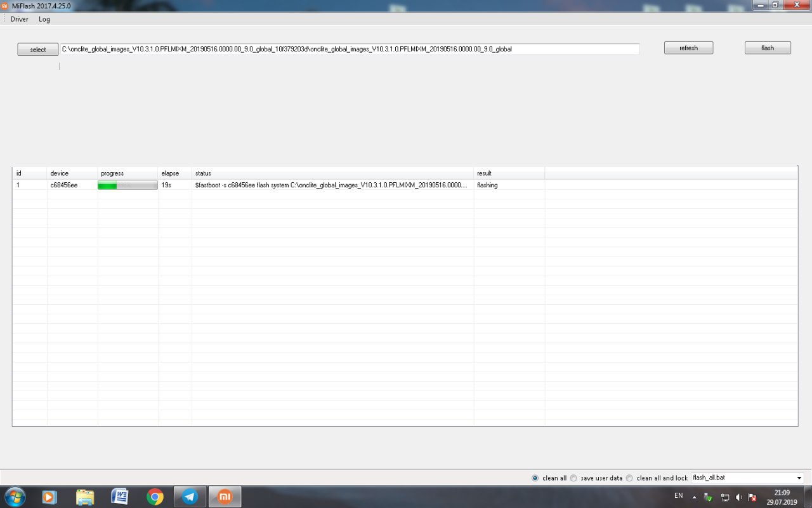Click the flash button
812x508 pixels.
pyautogui.click(x=768, y=48)
